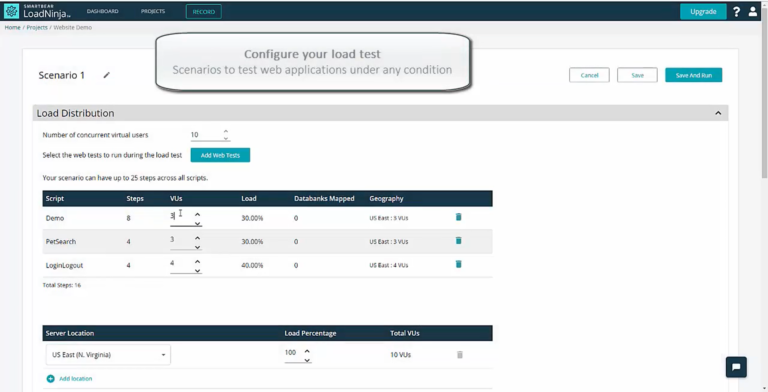Viewport: 768px width, 392px height.
Task: Click the Geography column header
Action: pos(386,198)
